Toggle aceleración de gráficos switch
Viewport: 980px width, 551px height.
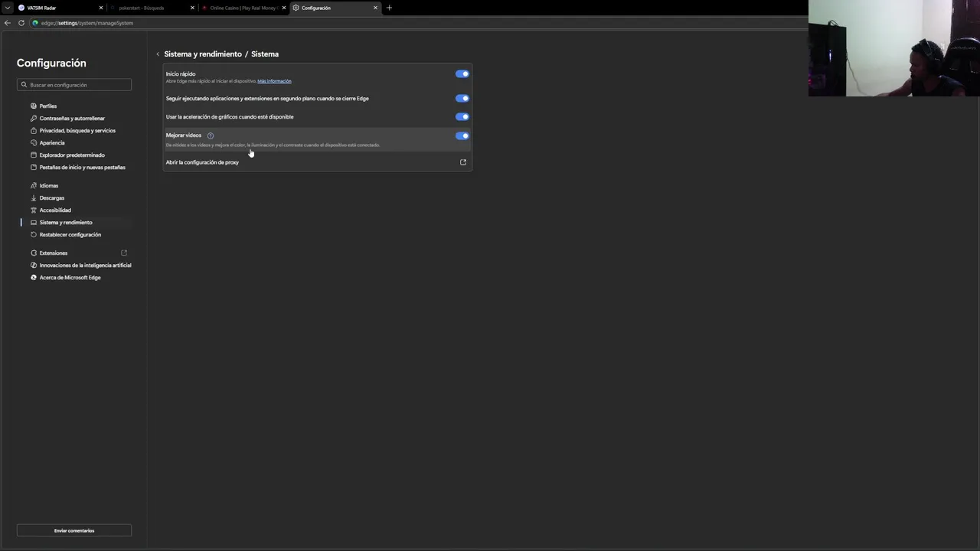click(x=462, y=117)
